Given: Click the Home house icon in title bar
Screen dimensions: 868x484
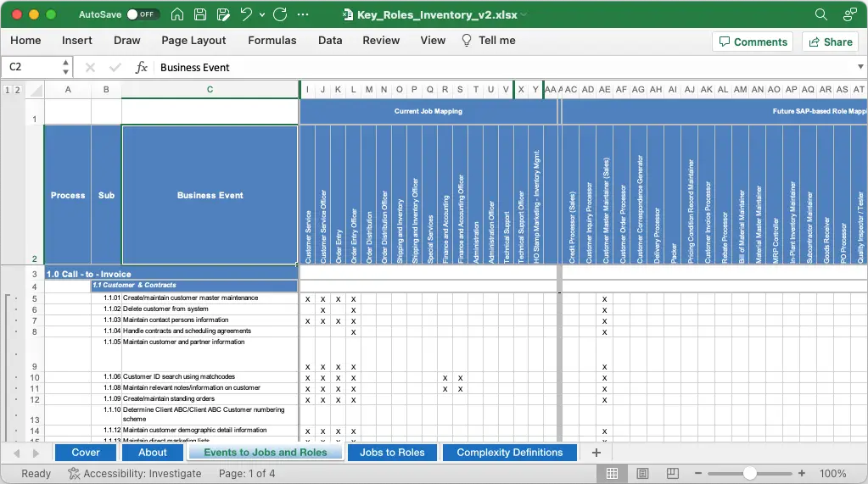Looking at the screenshot, I should point(177,14).
